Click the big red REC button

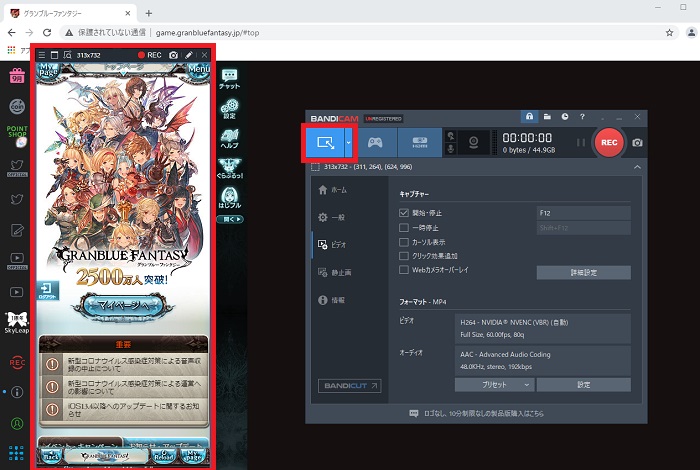pyautogui.click(x=609, y=142)
